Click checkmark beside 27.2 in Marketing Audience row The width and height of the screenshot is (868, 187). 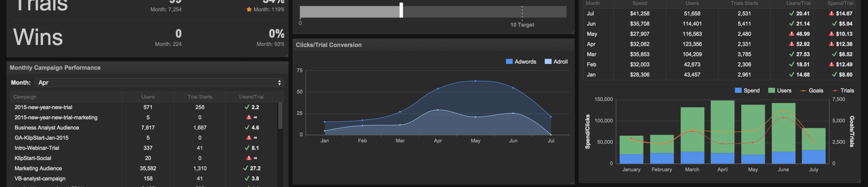click(x=245, y=168)
